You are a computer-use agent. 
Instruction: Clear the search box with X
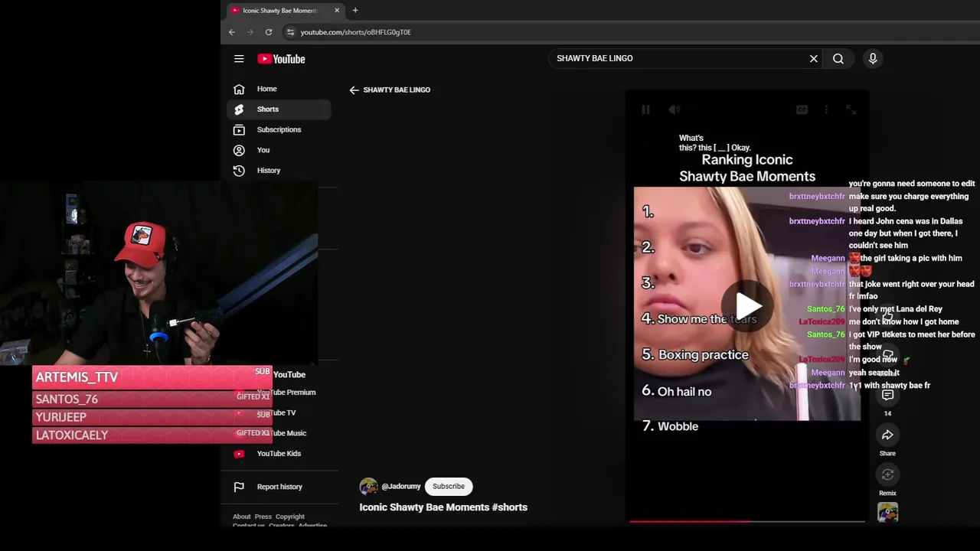(814, 59)
